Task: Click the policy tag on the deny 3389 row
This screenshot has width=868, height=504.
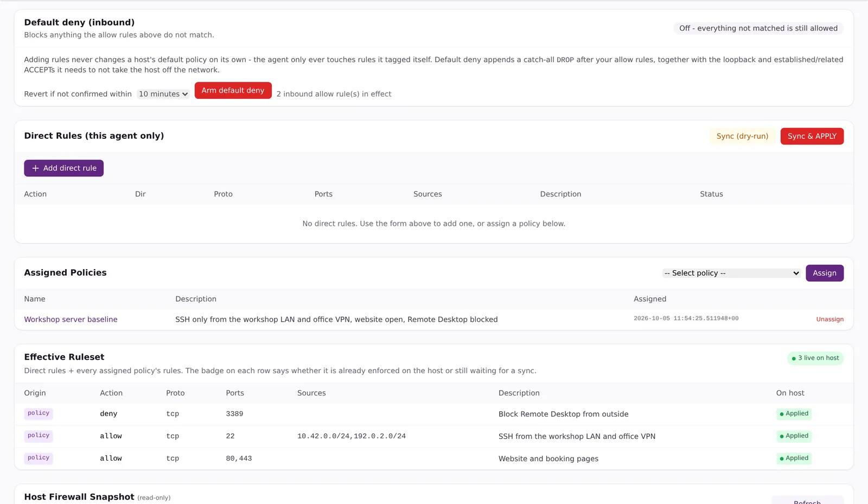Action: pyautogui.click(x=39, y=413)
